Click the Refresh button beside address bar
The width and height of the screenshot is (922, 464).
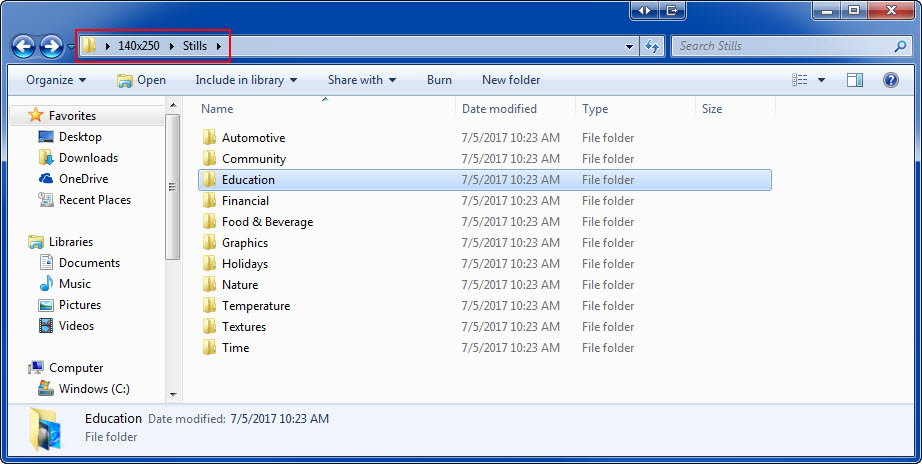point(652,46)
